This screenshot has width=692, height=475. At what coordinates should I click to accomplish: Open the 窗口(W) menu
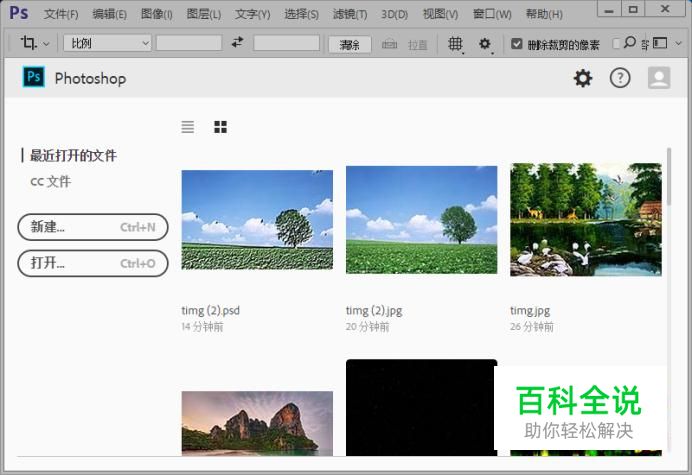coord(492,14)
